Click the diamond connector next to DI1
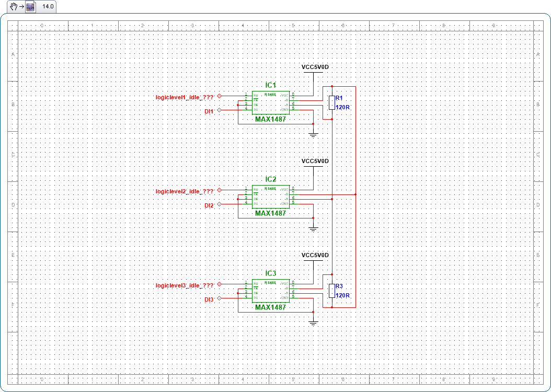This screenshot has width=551, height=392. [x=219, y=110]
